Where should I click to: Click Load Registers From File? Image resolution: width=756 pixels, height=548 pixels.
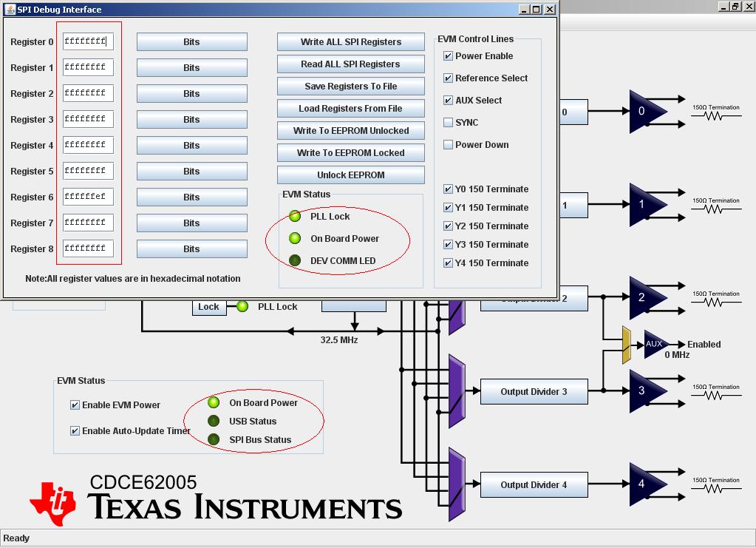pyautogui.click(x=351, y=109)
